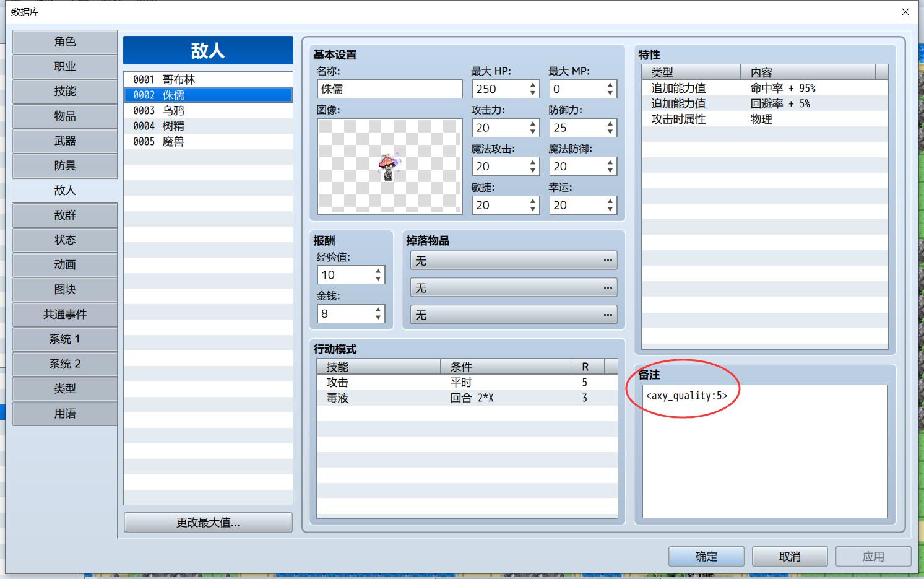Decrease 幸运 with down arrow

(610, 209)
